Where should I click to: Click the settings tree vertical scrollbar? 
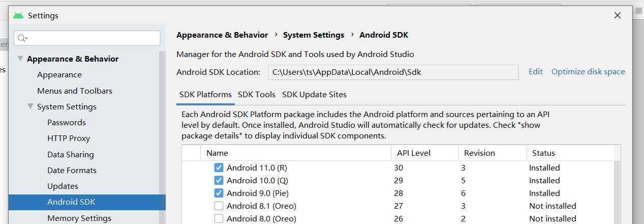pyautogui.click(x=162, y=137)
